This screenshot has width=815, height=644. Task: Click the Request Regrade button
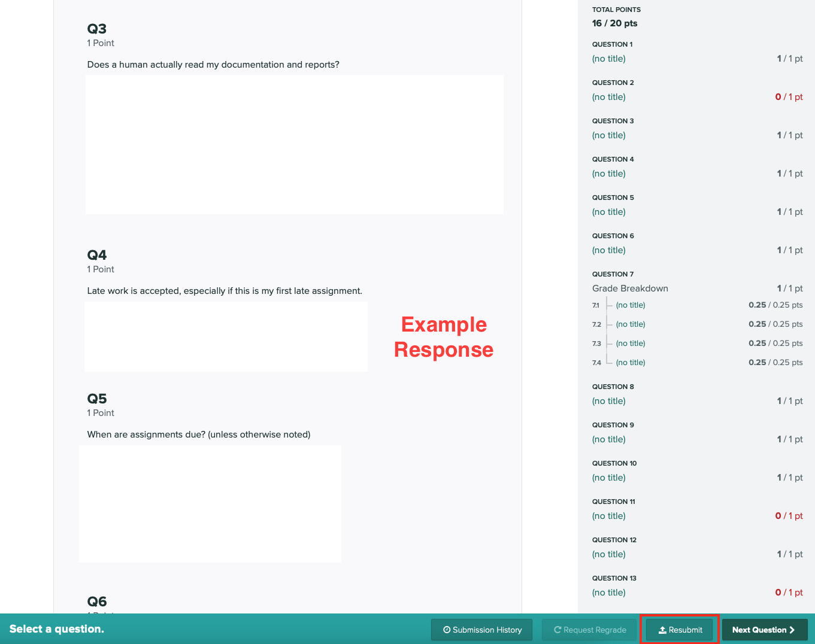(x=589, y=630)
